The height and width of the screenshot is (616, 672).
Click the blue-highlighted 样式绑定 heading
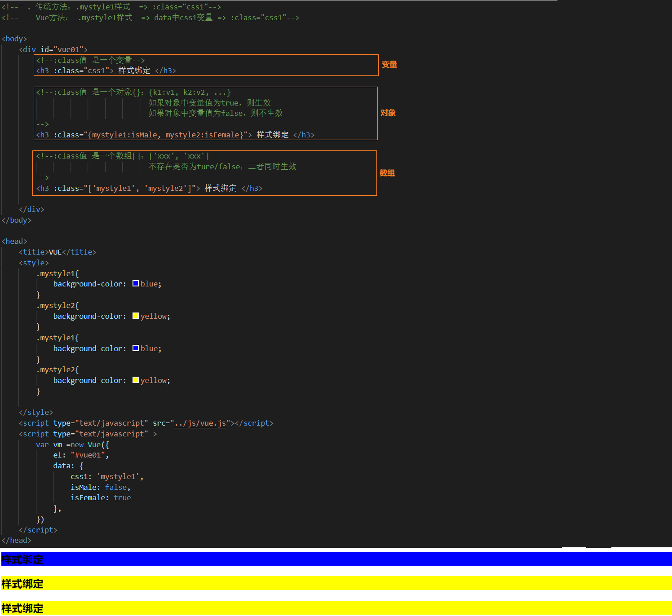[x=22, y=559]
